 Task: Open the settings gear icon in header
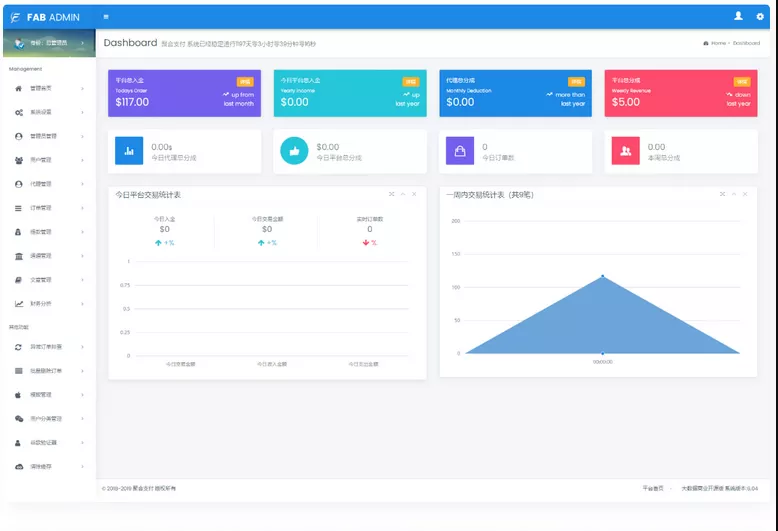point(760,16)
